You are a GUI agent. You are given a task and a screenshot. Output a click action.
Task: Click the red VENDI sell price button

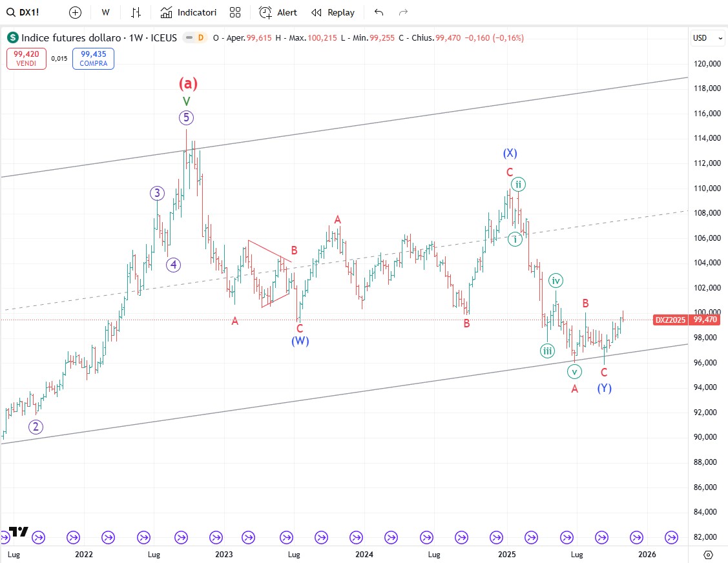[26, 59]
